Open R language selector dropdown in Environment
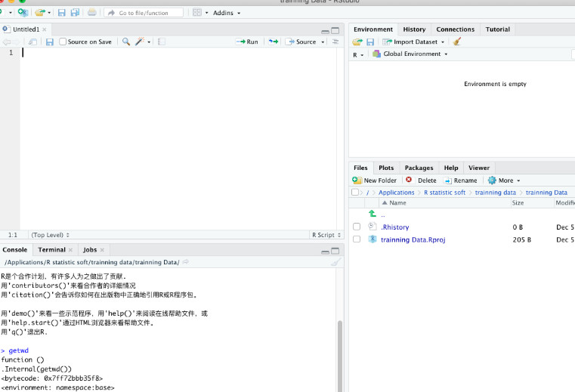Image resolution: width=575 pixels, height=392 pixels. 358,54
